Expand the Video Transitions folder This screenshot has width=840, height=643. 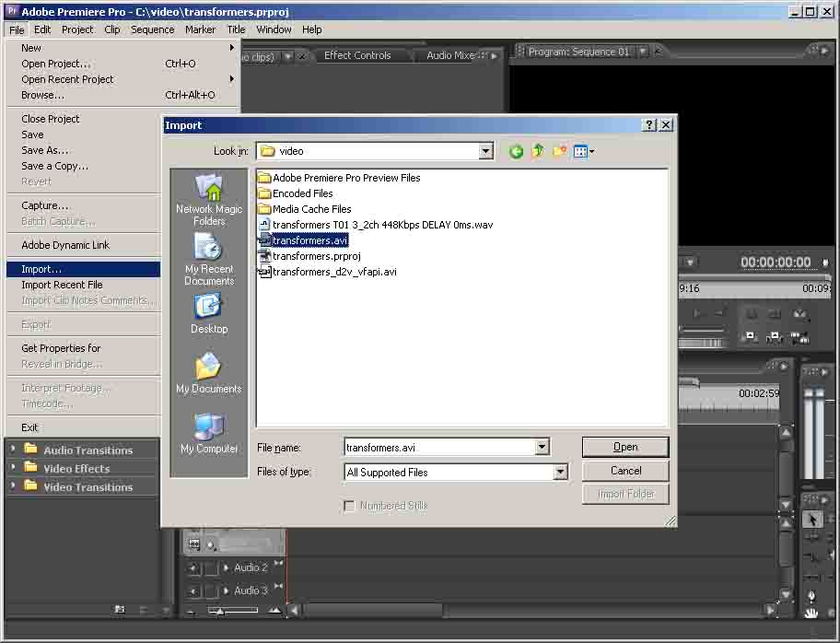click(13, 486)
